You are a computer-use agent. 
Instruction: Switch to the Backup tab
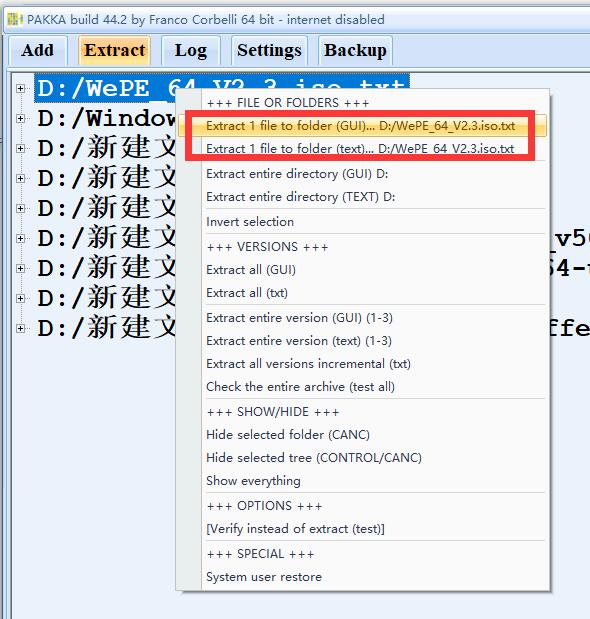pos(355,50)
